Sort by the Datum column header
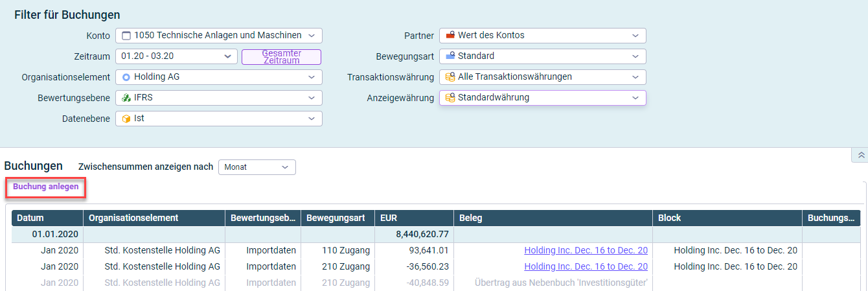Screen dimensions: 868x291 [30, 218]
